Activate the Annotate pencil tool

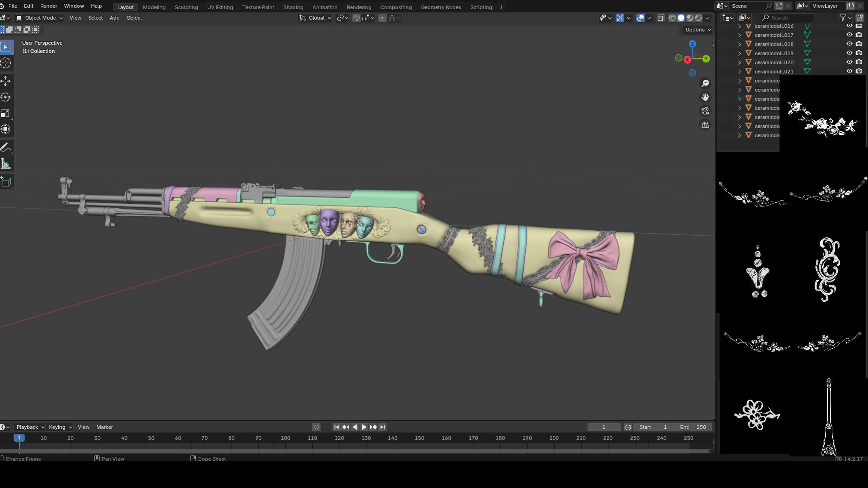tap(6, 147)
